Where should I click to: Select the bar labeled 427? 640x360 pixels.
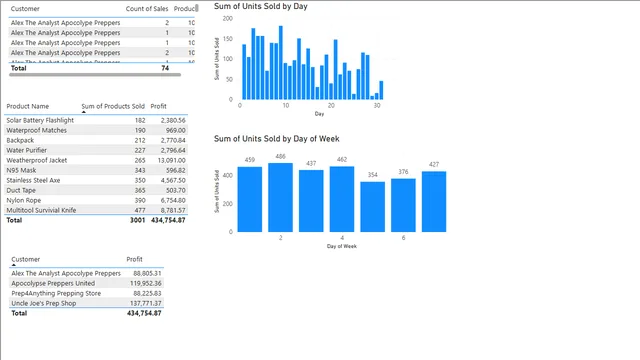point(434,202)
